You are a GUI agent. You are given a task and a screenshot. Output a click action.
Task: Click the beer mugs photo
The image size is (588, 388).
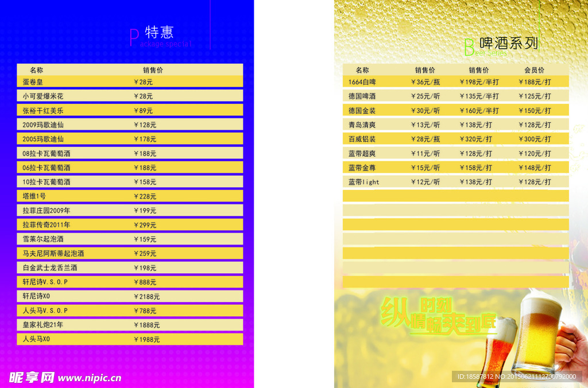(532, 337)
